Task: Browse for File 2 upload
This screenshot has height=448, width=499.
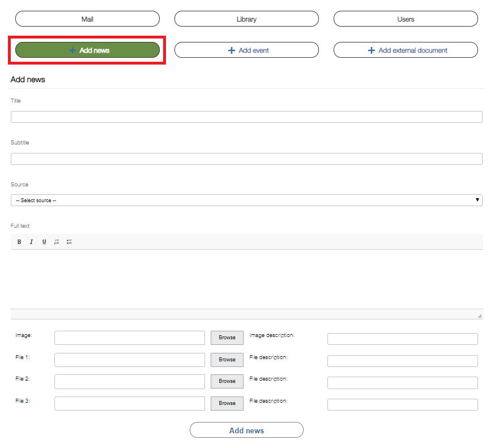Action: coord(227,381)
